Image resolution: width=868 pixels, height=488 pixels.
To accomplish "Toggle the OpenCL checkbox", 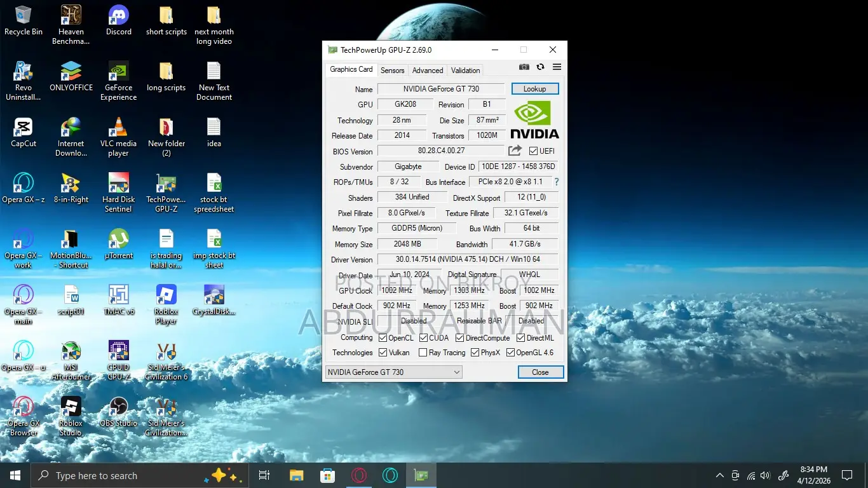I will (383, 338).
